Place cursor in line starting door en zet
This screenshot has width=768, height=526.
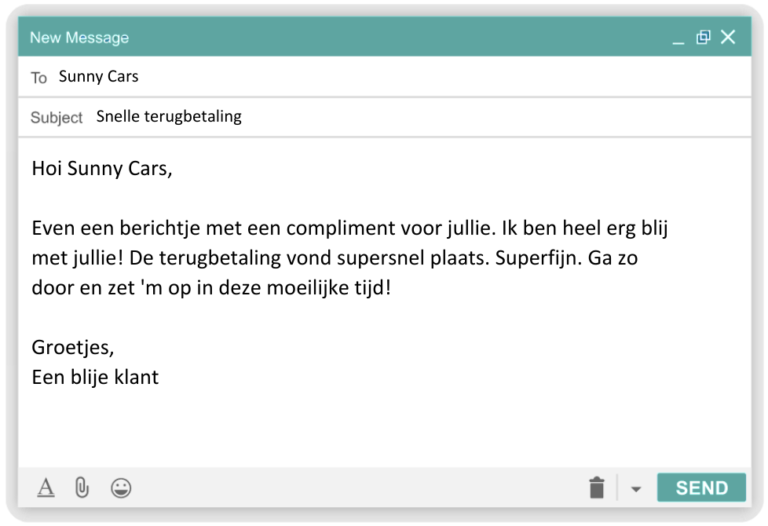tap(211, 288)
